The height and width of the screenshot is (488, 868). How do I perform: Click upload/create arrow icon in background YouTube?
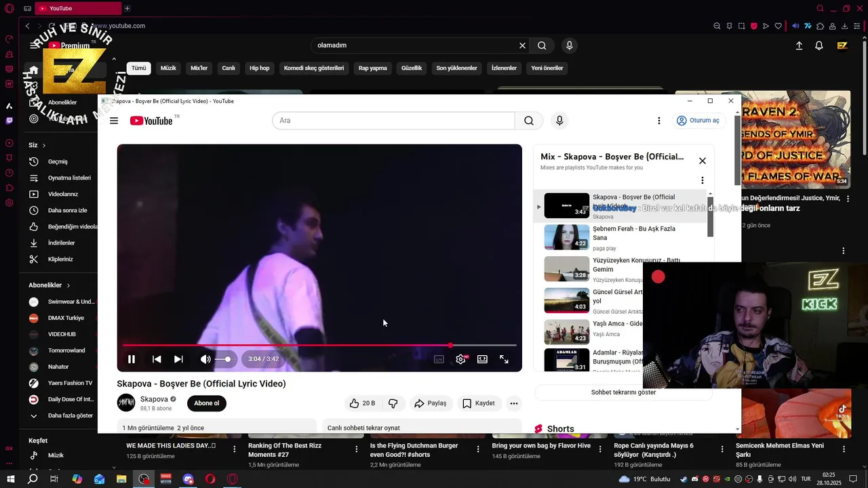(x=799, y=45)
